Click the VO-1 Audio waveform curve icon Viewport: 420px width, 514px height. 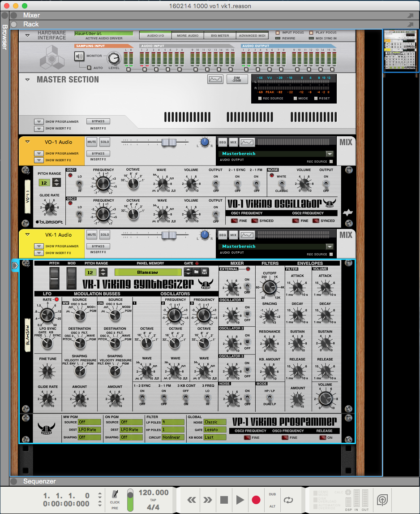[x=247, y=142]
